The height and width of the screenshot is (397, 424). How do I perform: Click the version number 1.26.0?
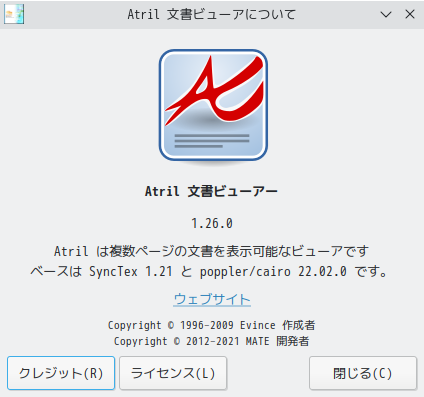[x=212, y=223]
